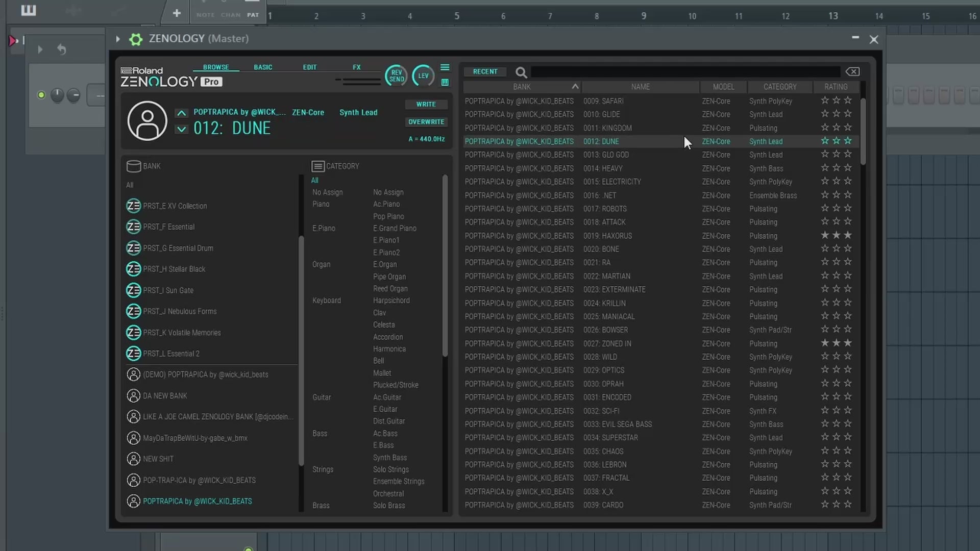
Task: Adjust the LEV level knob
Action: coord(423,76)
